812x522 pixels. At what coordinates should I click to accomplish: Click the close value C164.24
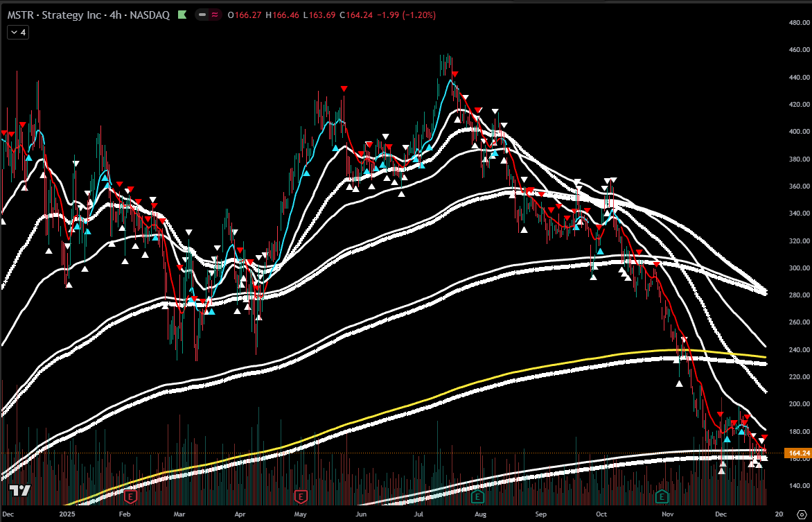(x=356, y=15)
